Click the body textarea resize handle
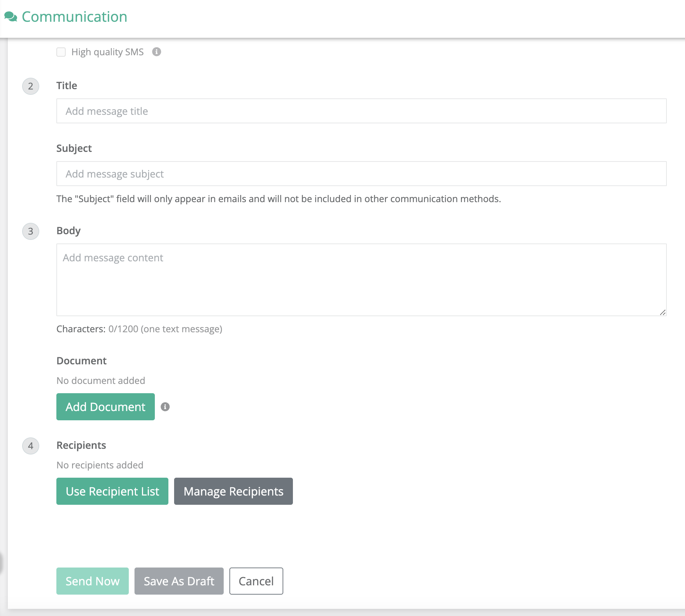 pyautogui.click(x=664, y=313)
